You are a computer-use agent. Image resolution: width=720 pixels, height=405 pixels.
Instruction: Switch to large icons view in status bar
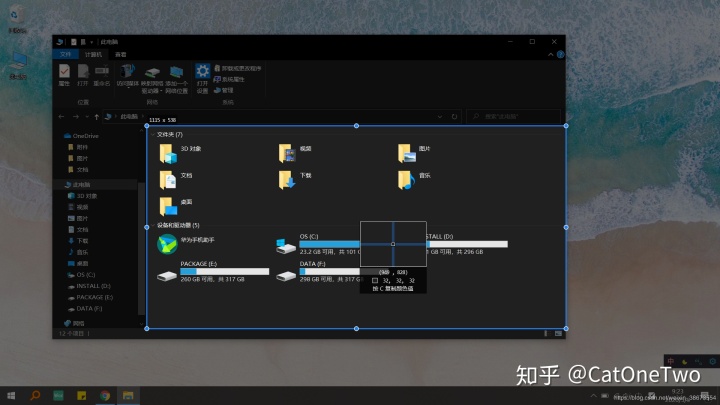558,334
